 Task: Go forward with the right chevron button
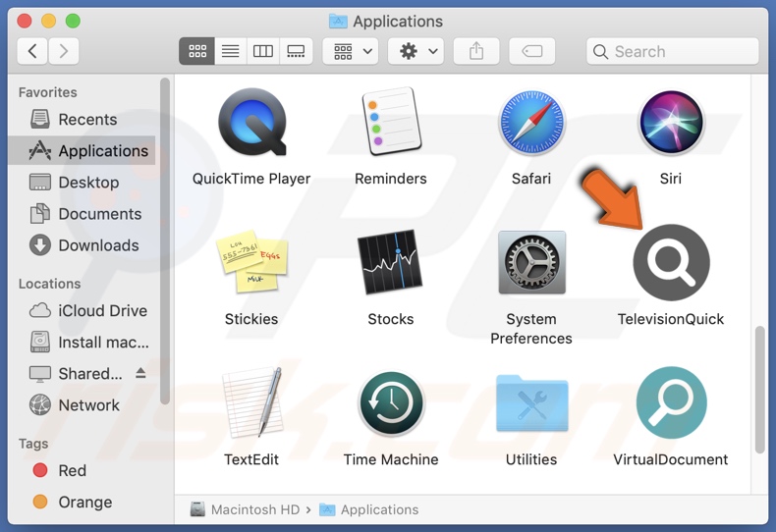click(63, 51)
